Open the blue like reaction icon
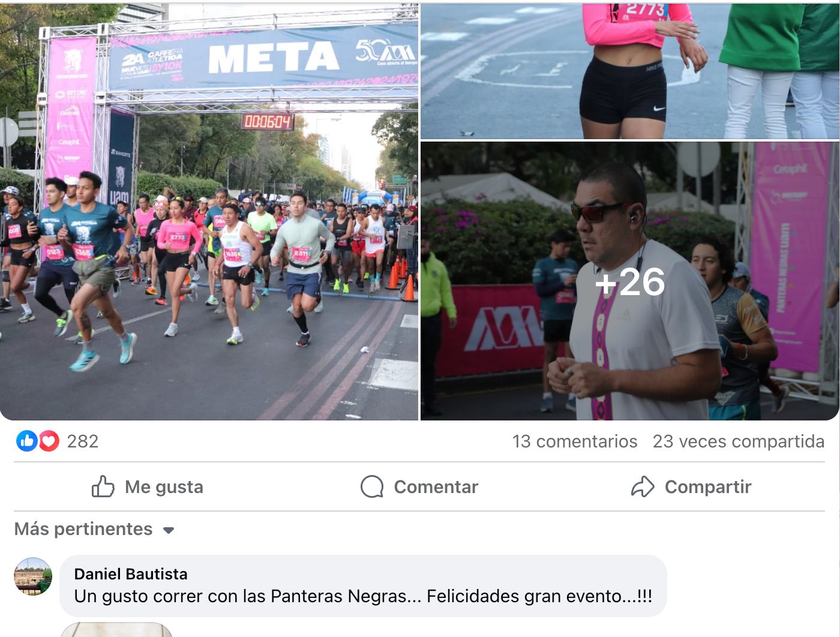The image size is (840, 637). pyautogui.click(x=26, y=441)
